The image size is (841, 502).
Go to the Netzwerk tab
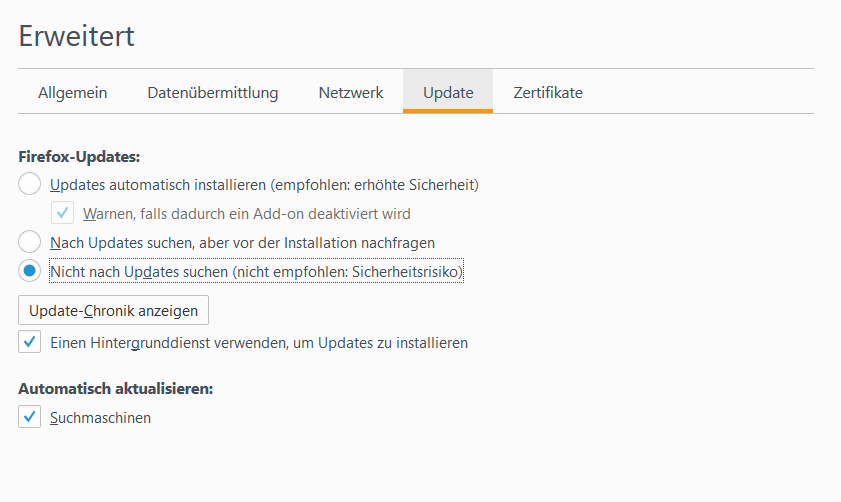coord(351,92)
